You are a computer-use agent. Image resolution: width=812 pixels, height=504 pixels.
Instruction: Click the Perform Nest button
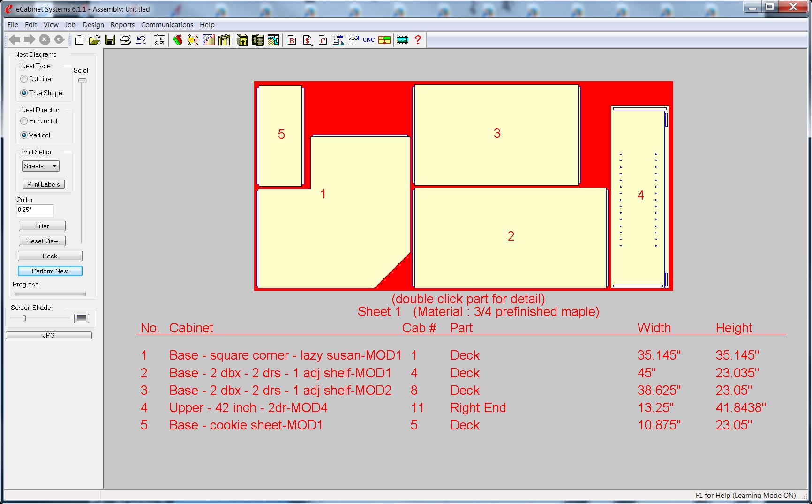[x=50, y=271]
